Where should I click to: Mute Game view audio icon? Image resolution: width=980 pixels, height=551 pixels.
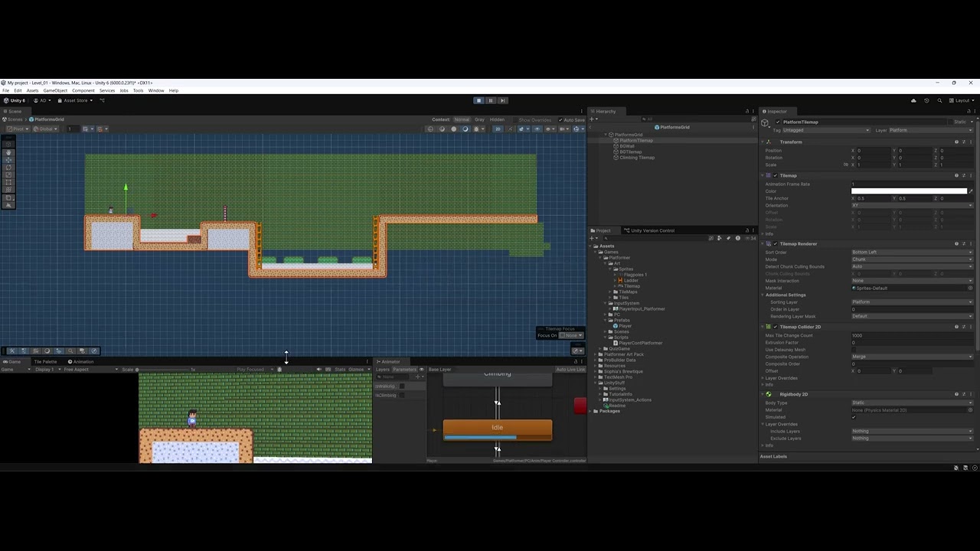pos(318,370)
